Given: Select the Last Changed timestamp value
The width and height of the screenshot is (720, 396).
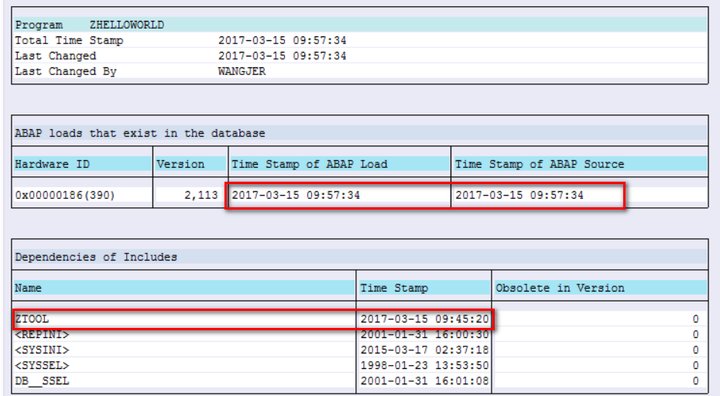Looking at the screenshot, I should (x=282, y=56).
